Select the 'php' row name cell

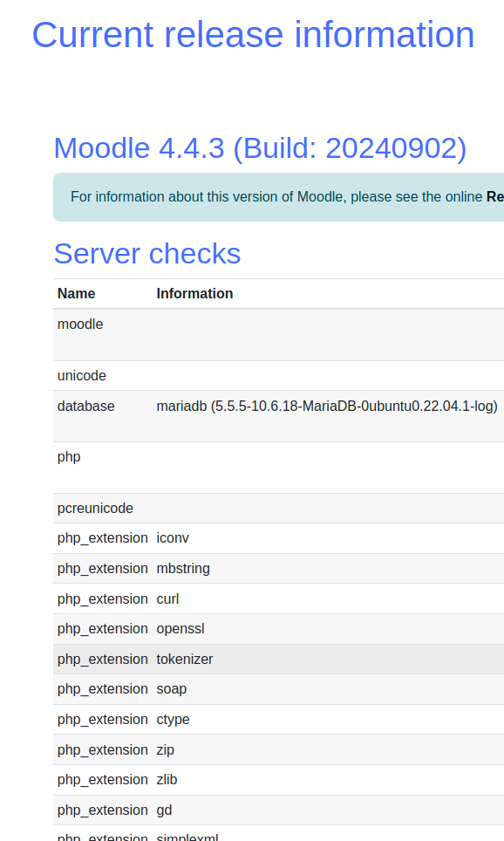pos(69,457)
